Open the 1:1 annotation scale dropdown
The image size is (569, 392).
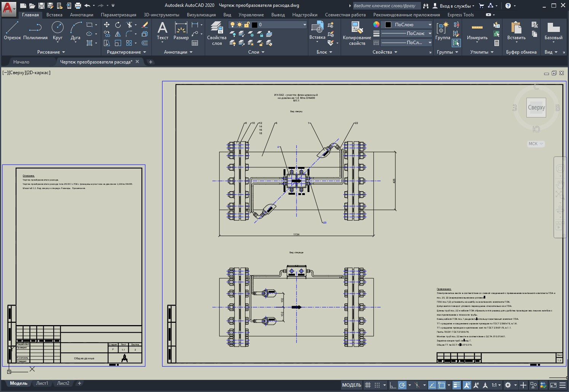click(x=496, y=385)
